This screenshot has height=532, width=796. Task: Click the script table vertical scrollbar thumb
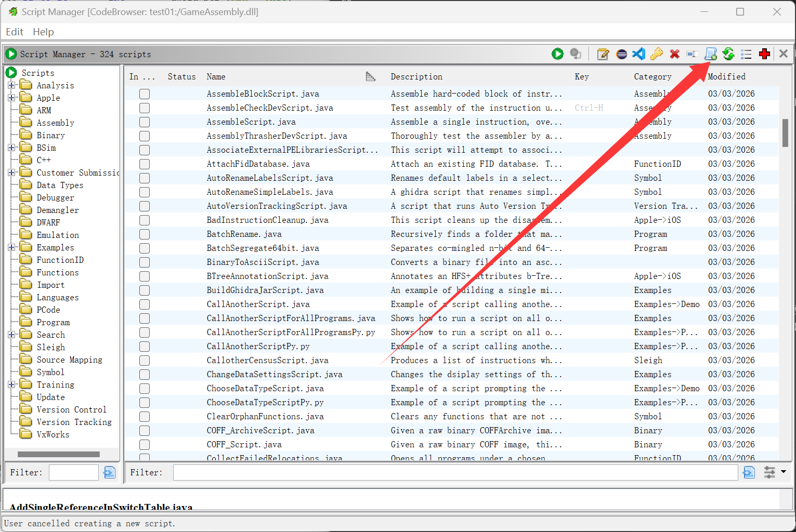click(x=785, y=133)
